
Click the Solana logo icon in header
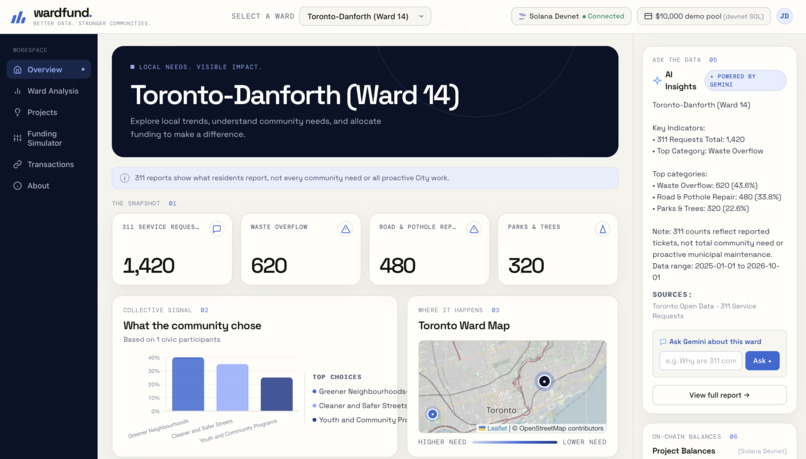522,16
